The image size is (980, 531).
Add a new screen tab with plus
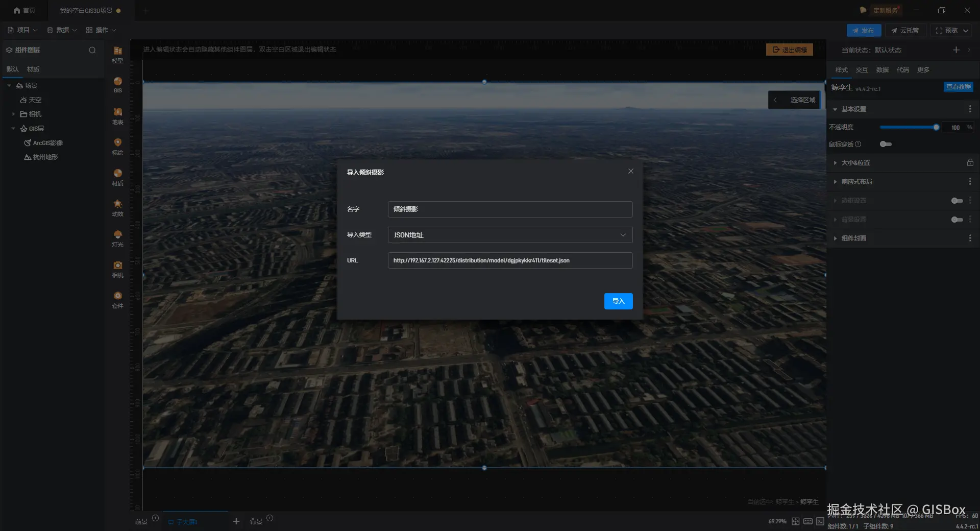tap(236, 521)
